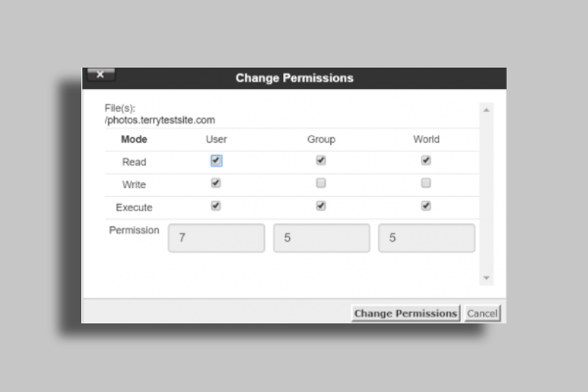This screenshot has width=588, height=392.
Task: Click the Change Permissions title bar
Action: click(294, 78)
